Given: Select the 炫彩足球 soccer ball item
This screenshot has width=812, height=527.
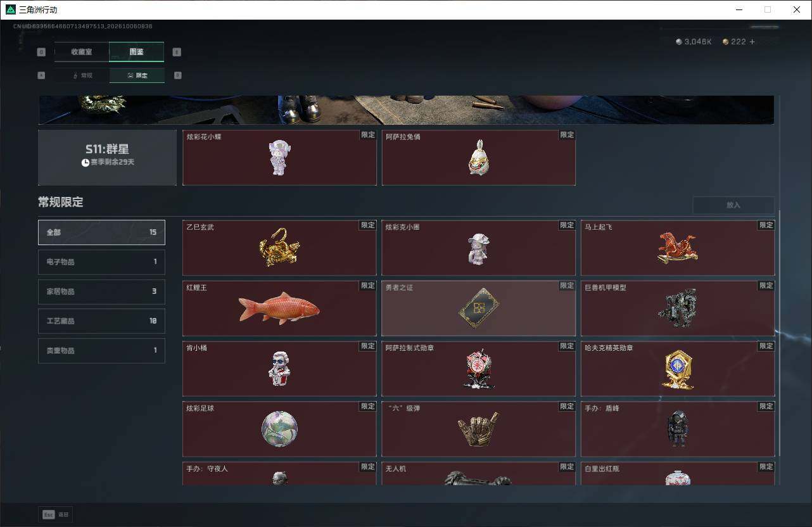Looking at the screenshot, I should point(279,429).
